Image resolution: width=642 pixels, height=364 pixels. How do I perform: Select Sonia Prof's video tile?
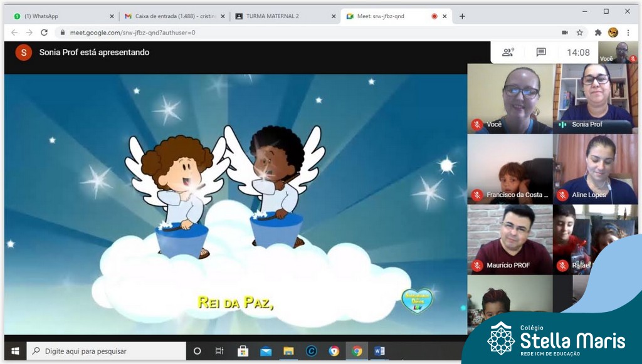(x=596, y=98)
